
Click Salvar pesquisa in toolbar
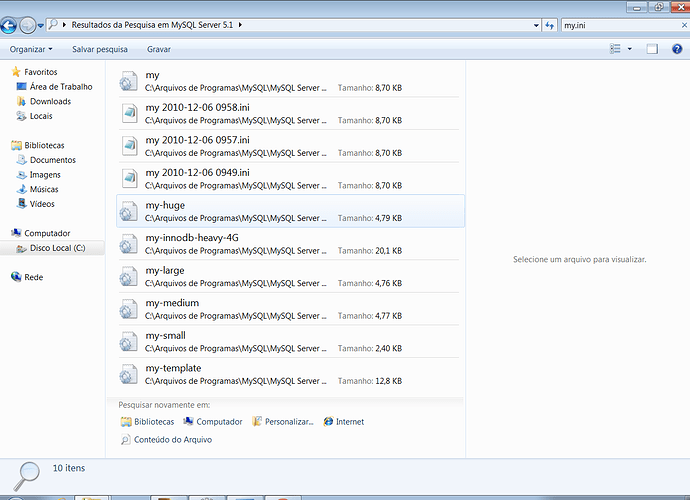tap(100, 49)
